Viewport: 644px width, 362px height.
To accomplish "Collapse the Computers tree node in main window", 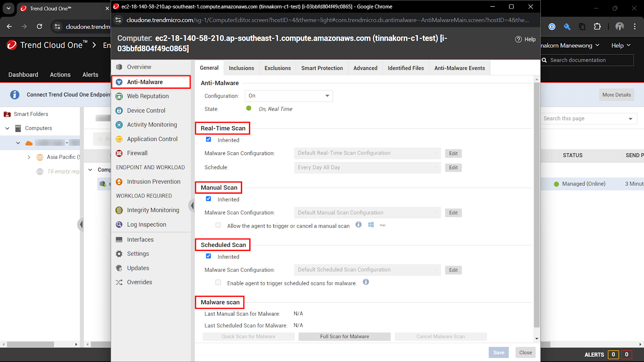I will point(7,128).
